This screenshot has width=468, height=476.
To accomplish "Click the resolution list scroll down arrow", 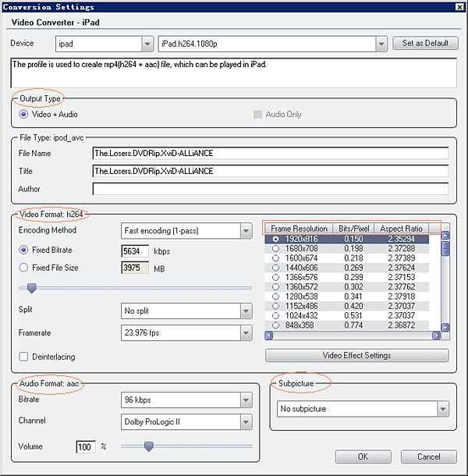I will (445, 327).
